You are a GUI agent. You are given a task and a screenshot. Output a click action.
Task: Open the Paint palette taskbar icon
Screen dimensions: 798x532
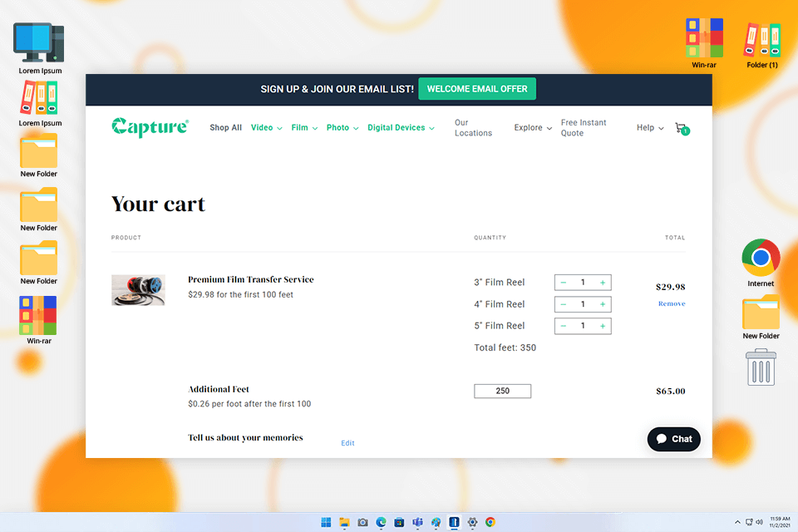[436, 522]
